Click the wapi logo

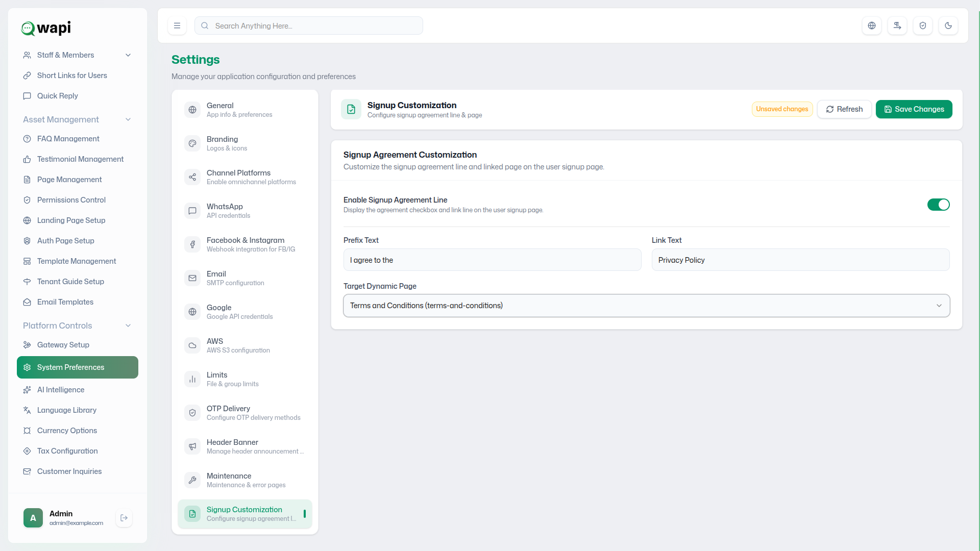[46, 28]
